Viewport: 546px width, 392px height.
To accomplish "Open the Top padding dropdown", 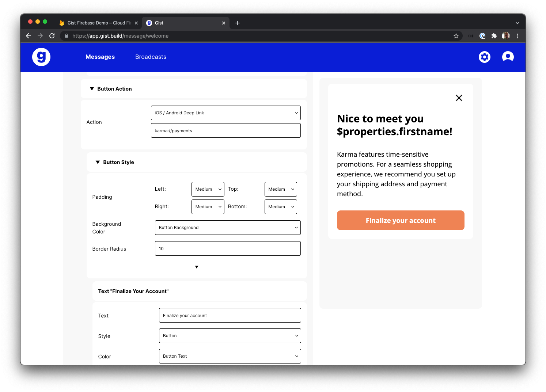I will [x=281, y=189].
